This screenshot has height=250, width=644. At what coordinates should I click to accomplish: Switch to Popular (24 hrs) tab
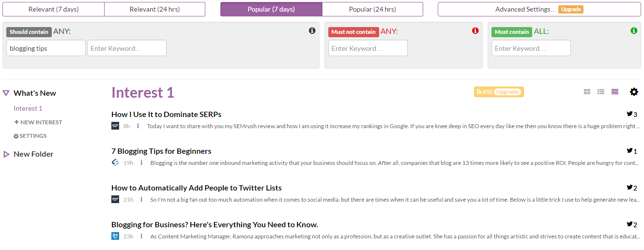click(372, 9)
